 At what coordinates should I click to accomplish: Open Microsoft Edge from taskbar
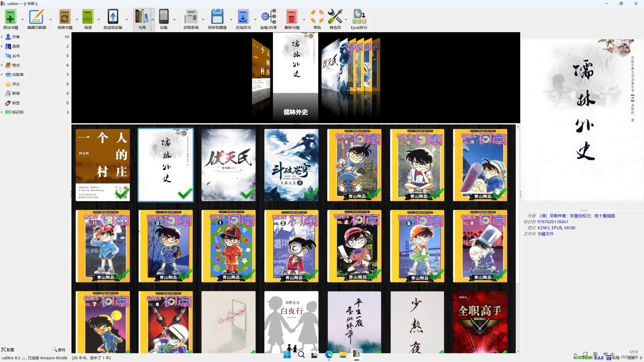click(329, 355)
